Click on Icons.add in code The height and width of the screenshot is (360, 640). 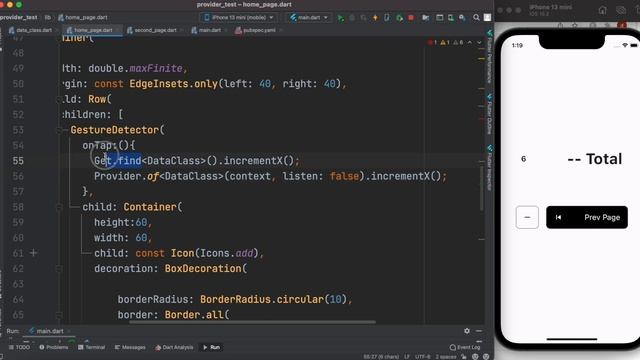coord(227,253)
